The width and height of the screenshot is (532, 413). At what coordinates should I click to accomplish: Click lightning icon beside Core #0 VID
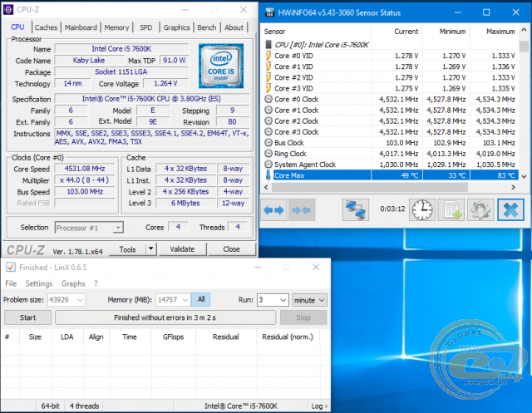pos(268,56)
